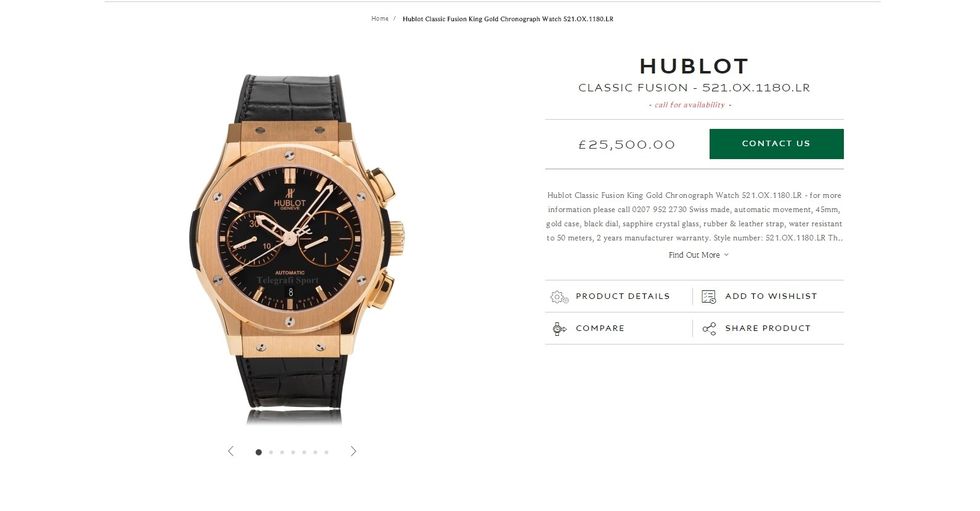Click the Hublot Classic Fusion breadcrumb text
The width and height of the screenshot is (980, 511).
pos(508,19)
